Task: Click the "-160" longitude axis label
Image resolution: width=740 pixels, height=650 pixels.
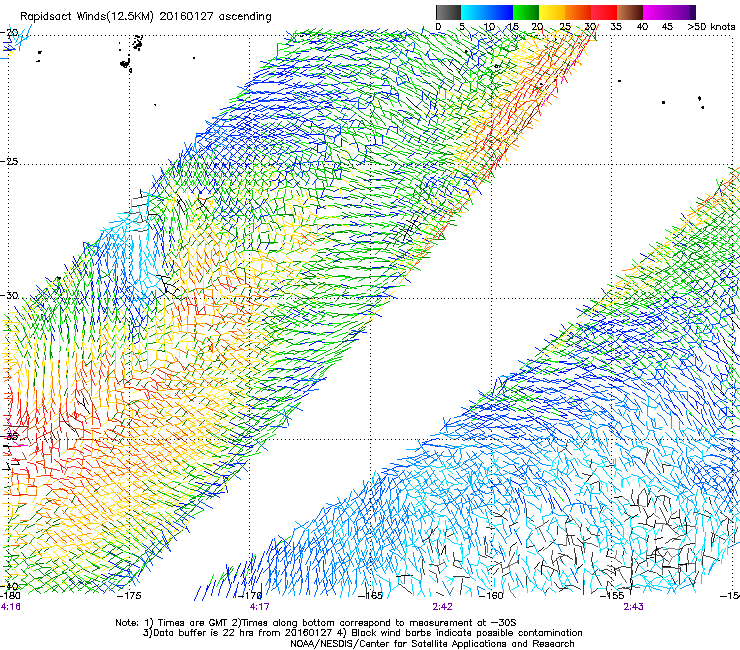Action: (x=491, y=595)
